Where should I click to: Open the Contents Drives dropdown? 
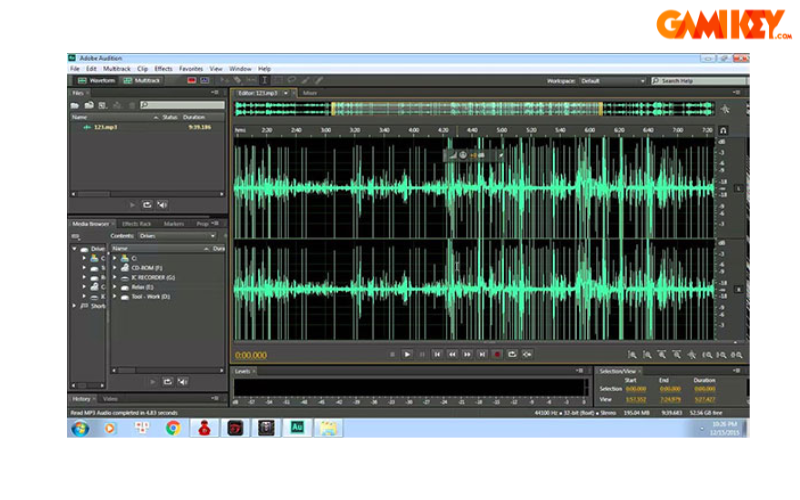point(177,236)
